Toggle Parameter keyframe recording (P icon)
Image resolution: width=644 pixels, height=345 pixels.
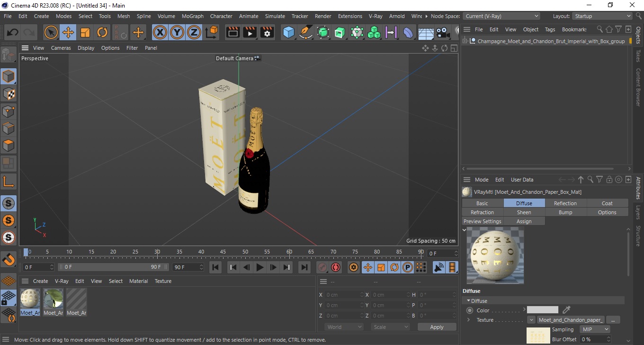coord(407,267)
